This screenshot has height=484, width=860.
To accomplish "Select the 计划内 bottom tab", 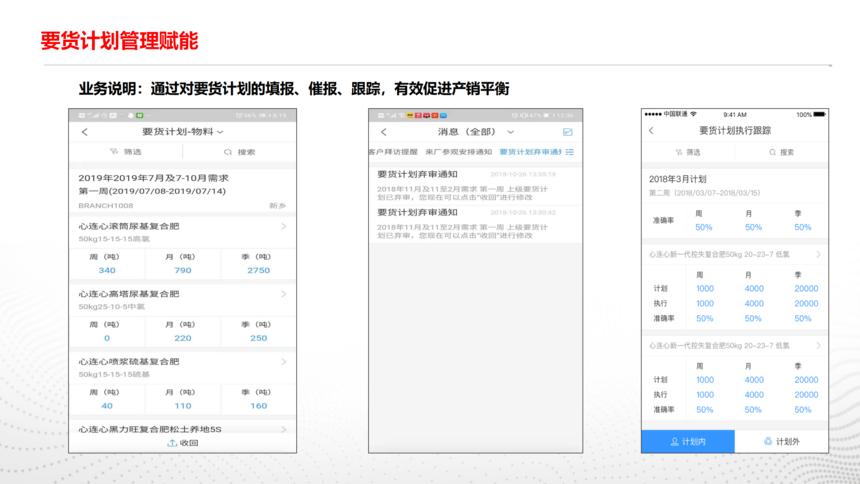I will tap(688, 441).
